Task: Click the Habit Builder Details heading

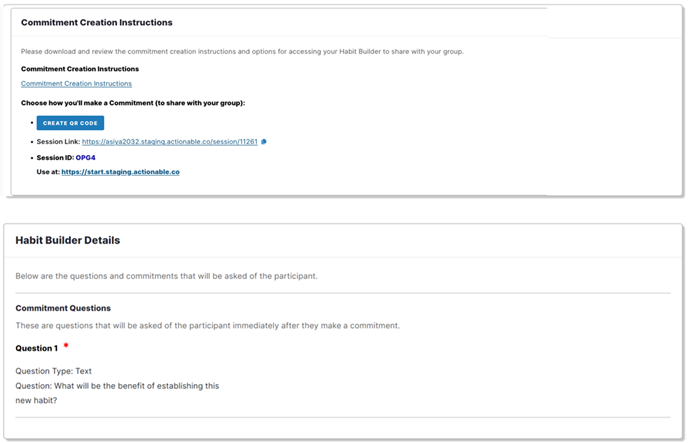Action: click(68, 240)
